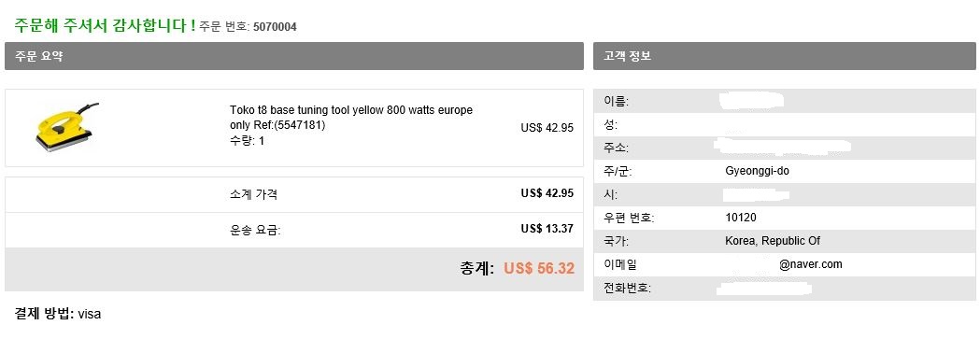
Task: Click the shipping cost US$ 13.37
Action: (547, 229)
